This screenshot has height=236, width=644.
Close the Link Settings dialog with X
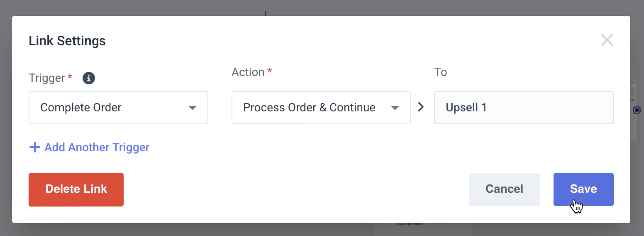607,40
